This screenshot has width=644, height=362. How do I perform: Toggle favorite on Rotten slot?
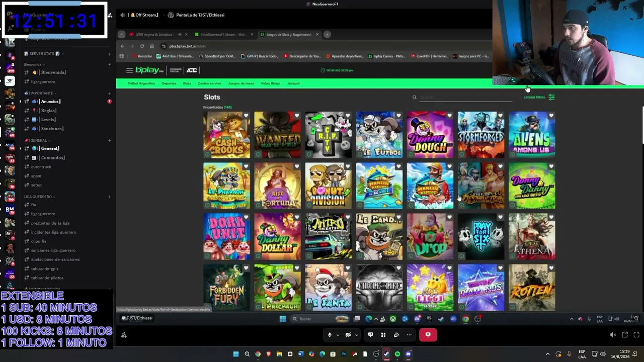click(551, 268)
